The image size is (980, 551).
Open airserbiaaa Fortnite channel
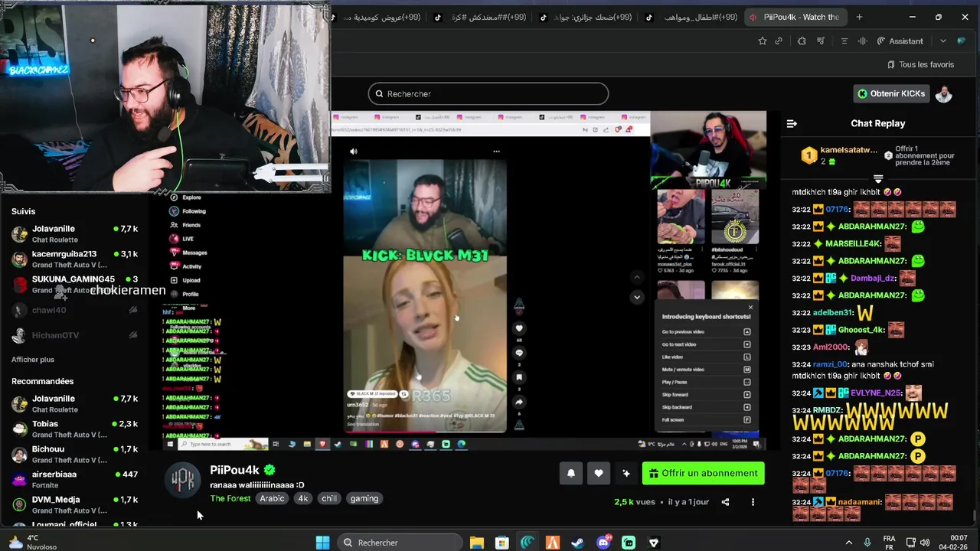[x=73, y=479]
